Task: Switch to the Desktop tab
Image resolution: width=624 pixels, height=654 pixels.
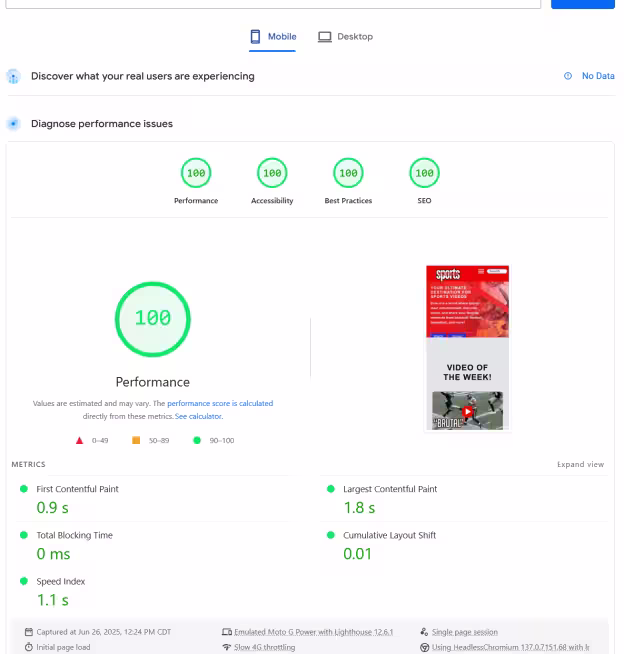Action: coord(345,37)
